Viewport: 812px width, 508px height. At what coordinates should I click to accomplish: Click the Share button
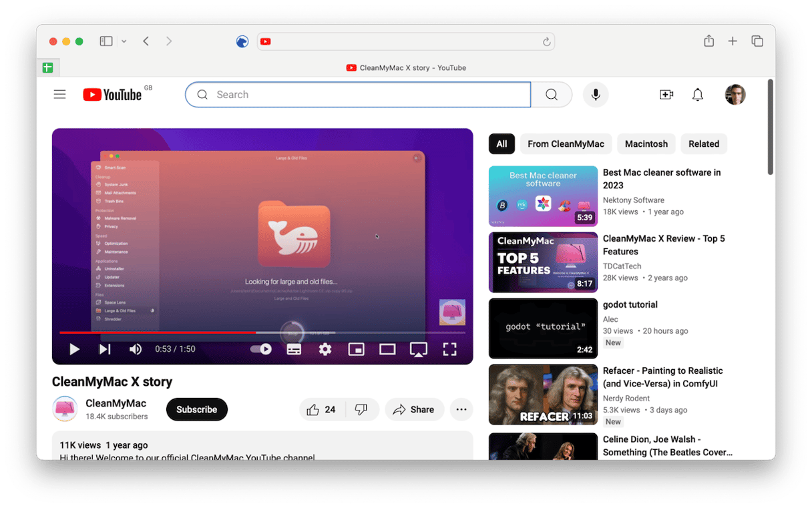coord(414,409)
